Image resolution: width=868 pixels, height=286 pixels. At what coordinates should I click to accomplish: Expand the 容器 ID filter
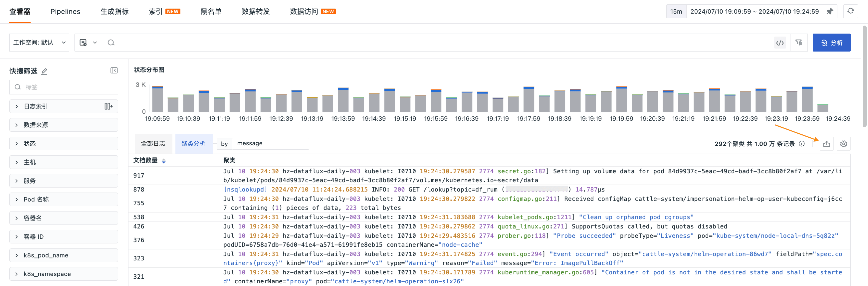[64, 237]
